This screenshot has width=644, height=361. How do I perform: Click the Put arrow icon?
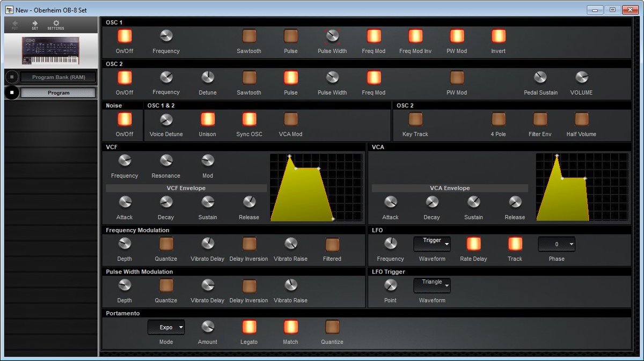[15, 24]
